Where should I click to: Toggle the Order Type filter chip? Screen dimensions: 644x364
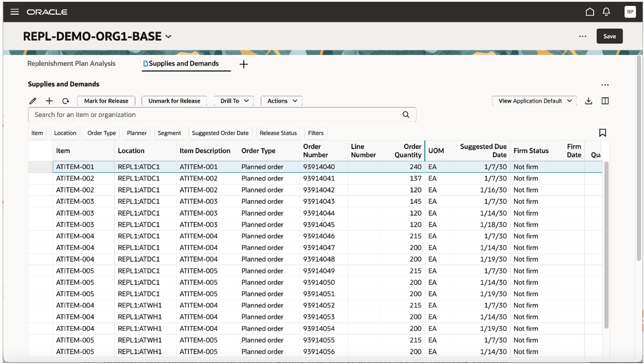[x=101, y=133]
